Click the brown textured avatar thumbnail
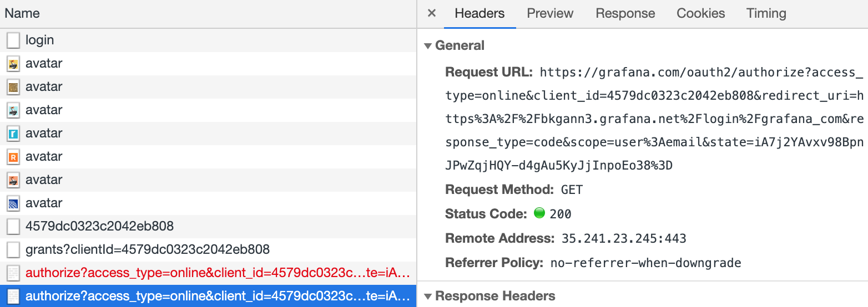 (13, 87)
